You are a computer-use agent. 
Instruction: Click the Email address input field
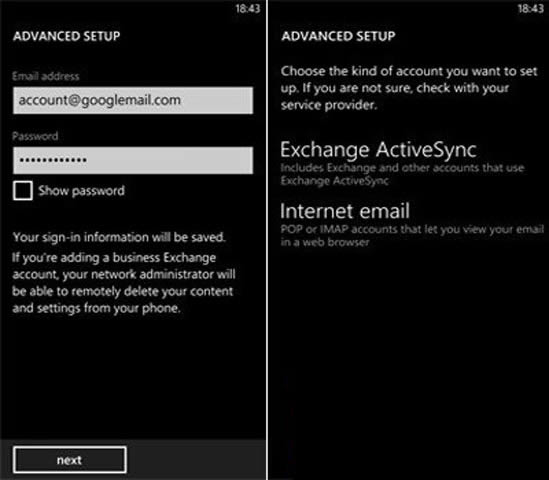(x=133, y=100)
